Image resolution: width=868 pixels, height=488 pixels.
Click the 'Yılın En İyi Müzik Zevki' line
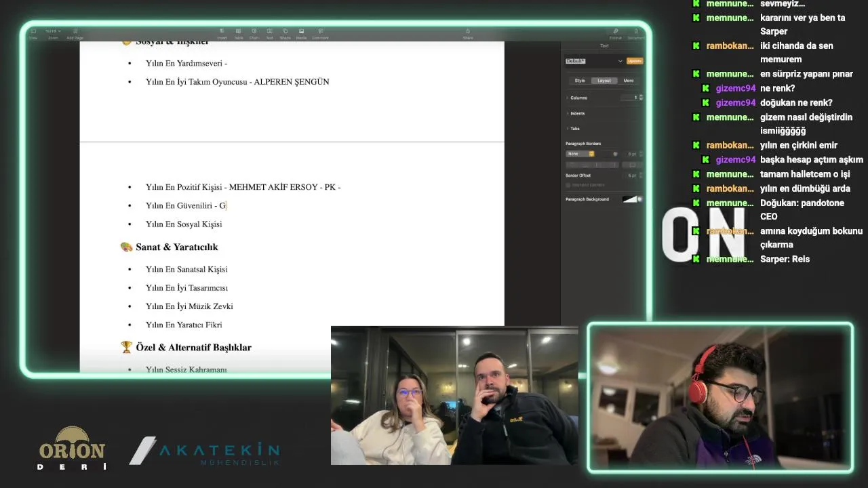189,306
